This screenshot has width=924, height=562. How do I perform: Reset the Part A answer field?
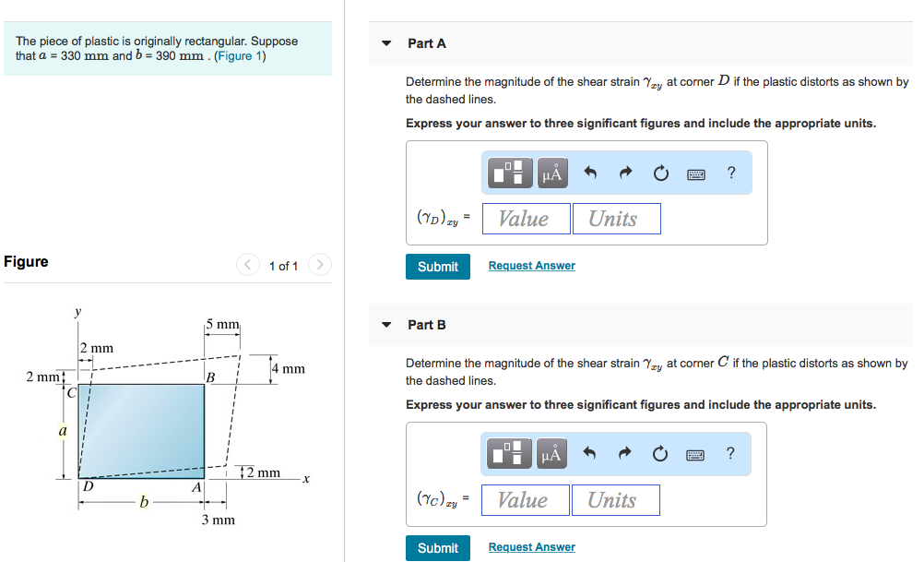[661, 173]
